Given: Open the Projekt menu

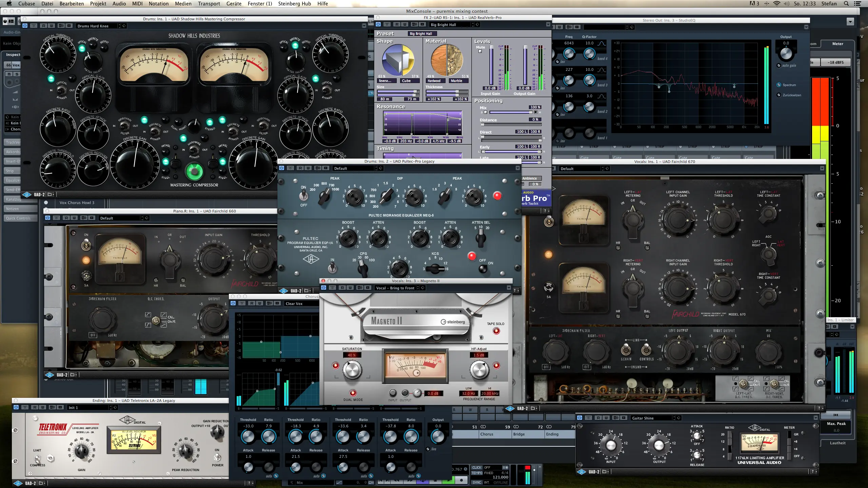Looking at the screenshot, I should tap(98, 4).
